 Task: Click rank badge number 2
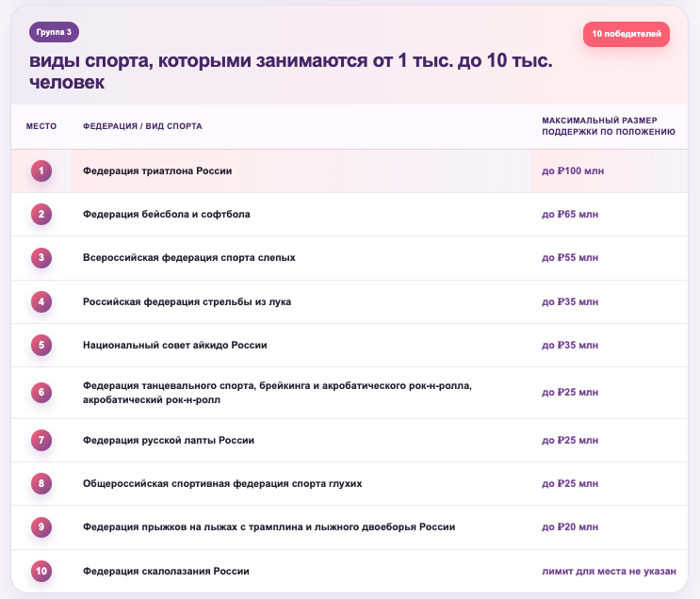41,214
